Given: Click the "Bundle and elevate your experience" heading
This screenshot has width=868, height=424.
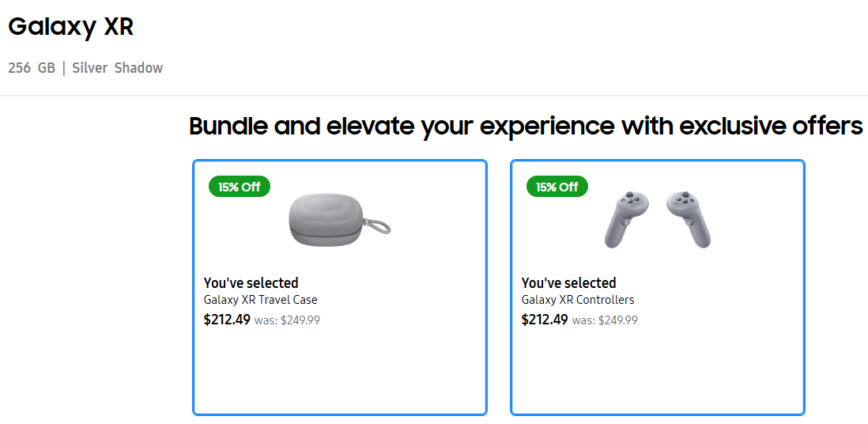Looking at the screenshot, I should coord(526,126).
